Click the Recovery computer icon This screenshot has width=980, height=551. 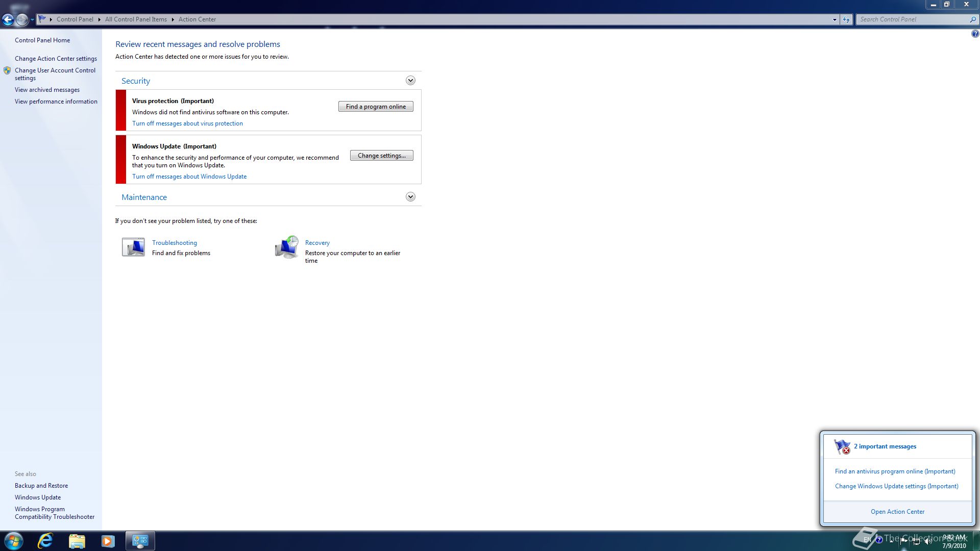point(287,247)
